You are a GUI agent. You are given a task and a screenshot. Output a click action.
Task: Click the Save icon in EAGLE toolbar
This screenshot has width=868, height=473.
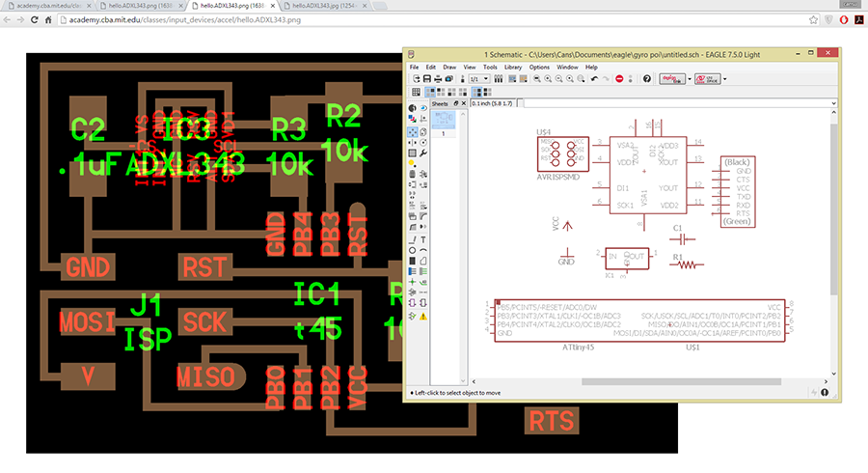pyautogui.click(x=427, y=78)
